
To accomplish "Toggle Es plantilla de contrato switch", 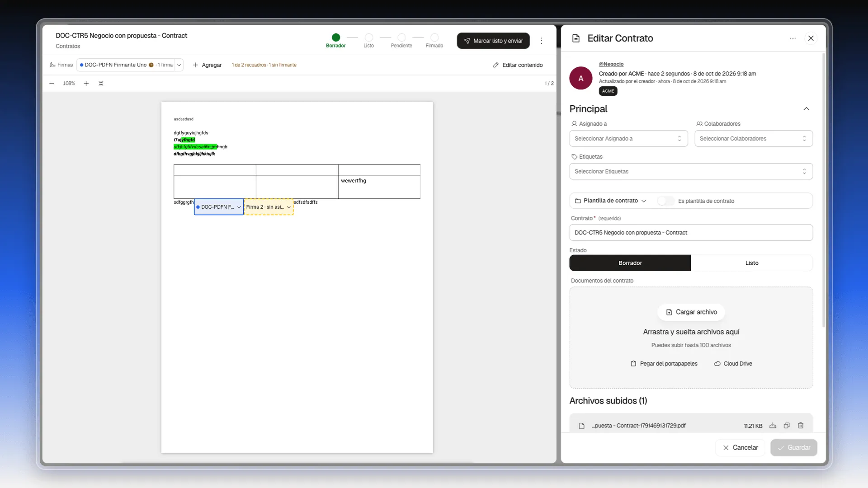I will coord(665,201).
